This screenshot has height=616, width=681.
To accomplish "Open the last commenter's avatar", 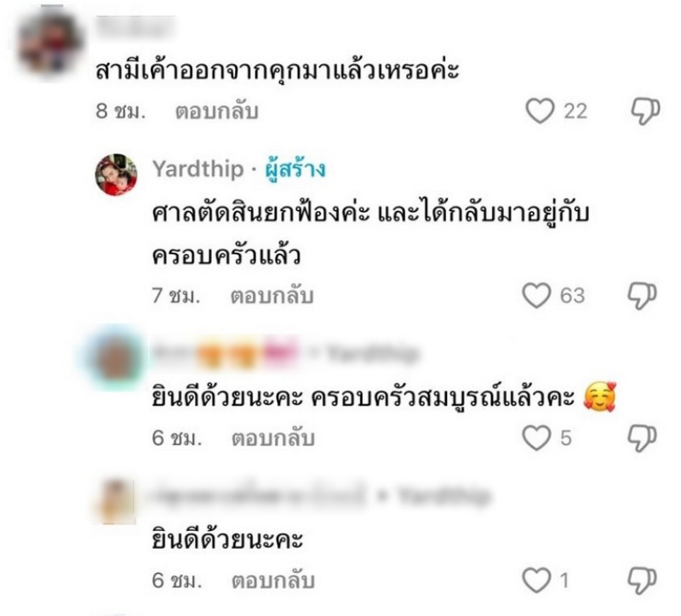I will (x=116, y=501).
